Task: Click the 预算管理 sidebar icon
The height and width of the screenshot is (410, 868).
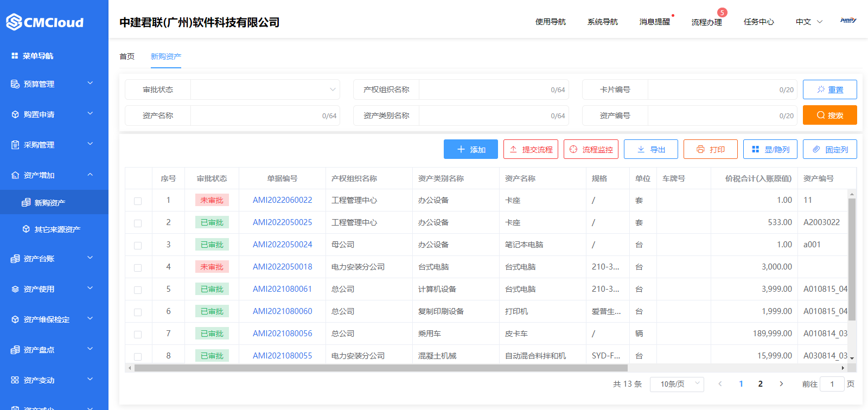Action: tap(15, 84)
